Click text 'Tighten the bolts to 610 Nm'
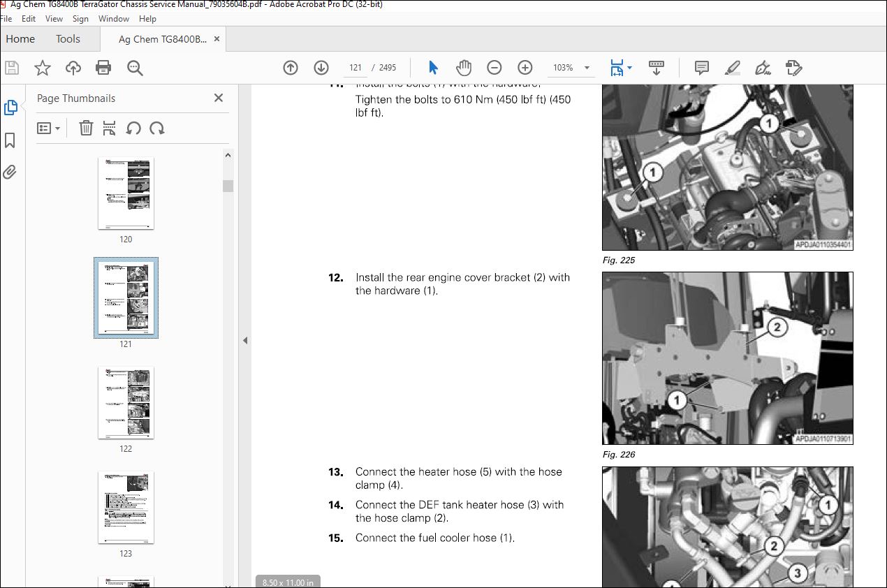This screenshot has height=588, width=887. (x=425, y=99)
